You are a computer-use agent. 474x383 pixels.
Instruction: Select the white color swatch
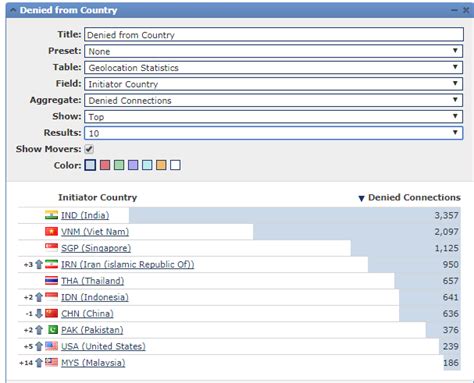(175, 165)
